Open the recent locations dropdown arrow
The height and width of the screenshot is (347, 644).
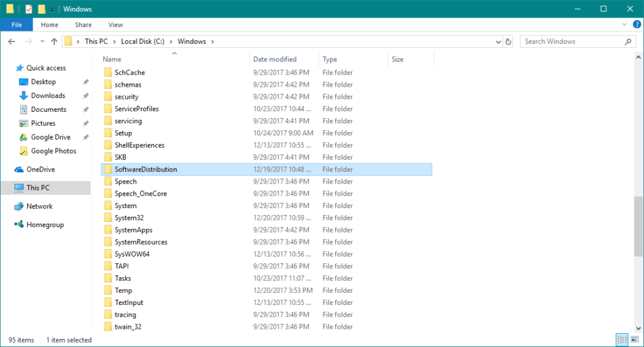42,41
